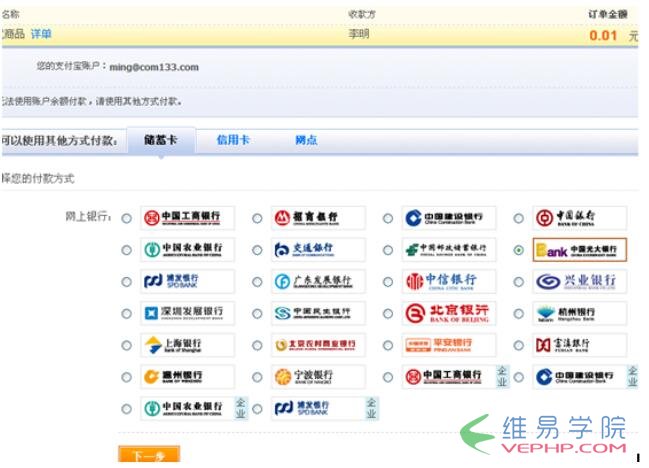Viewport: 649px width, 468px height.
Task: Select radio button for 中国建设银行 企业
Action: [x=519, y=377]
